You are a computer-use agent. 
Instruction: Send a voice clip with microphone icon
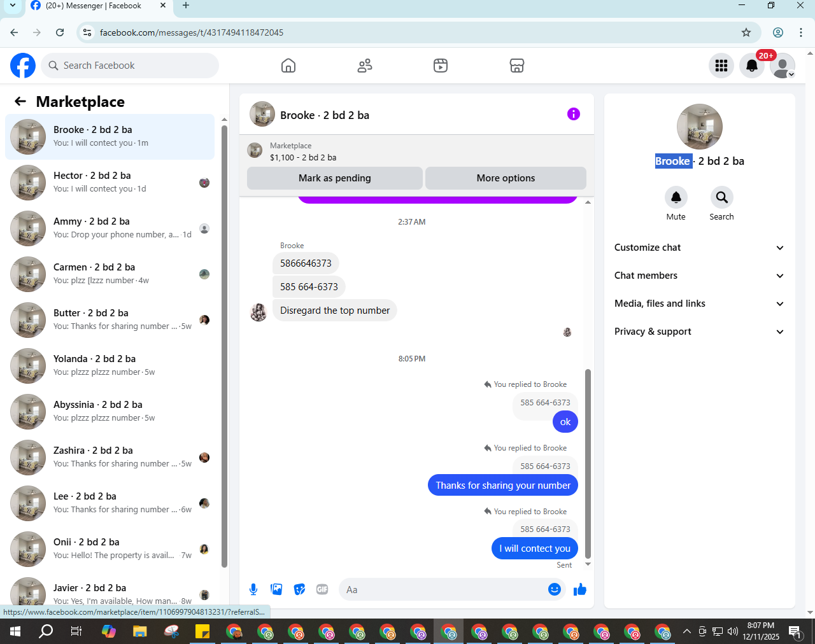(x=253, y=589)
